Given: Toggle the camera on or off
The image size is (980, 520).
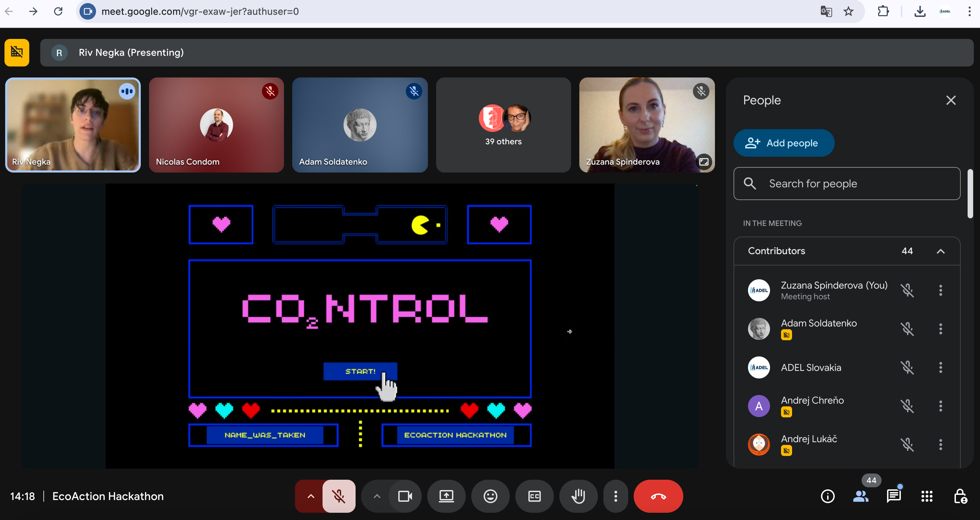Looking at the screenshot, I should tap(405, 496).
